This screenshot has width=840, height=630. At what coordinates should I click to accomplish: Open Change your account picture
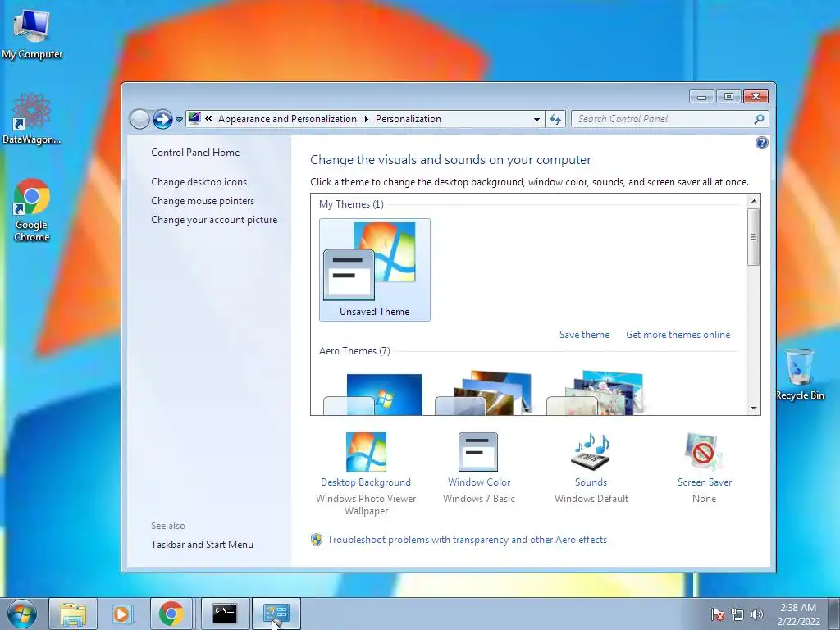pos(214,220)
